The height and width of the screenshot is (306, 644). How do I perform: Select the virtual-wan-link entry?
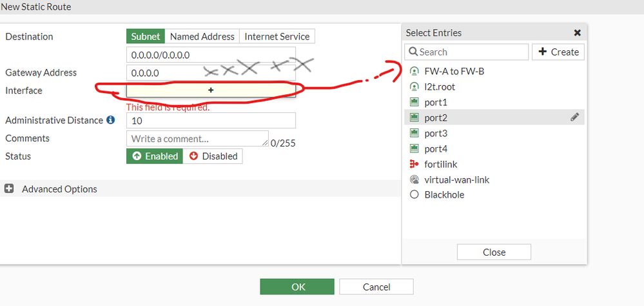[456, 179]
